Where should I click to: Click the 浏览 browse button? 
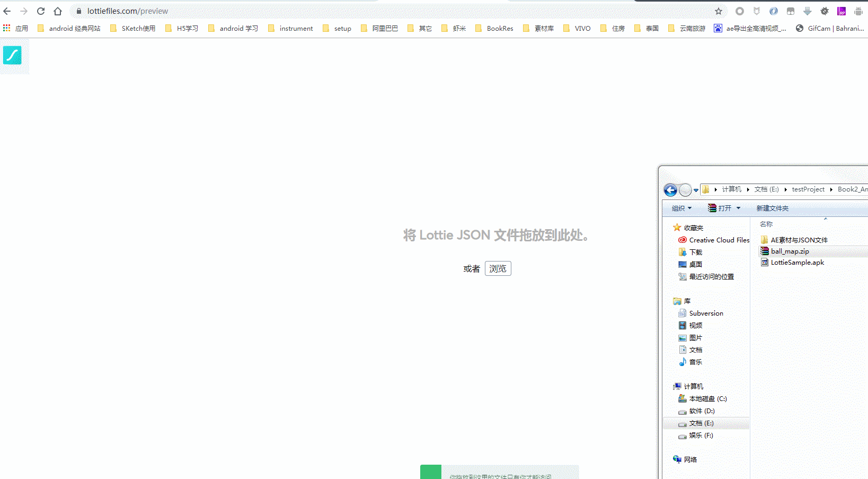pyautogui.click(x=498, y=268)
